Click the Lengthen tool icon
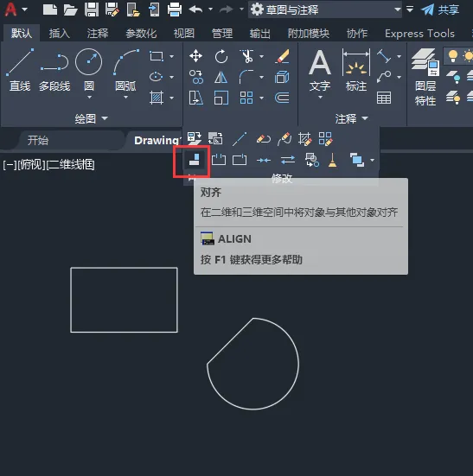The width and height of the screenshot is (473, 476). click(x=240, y=139)
